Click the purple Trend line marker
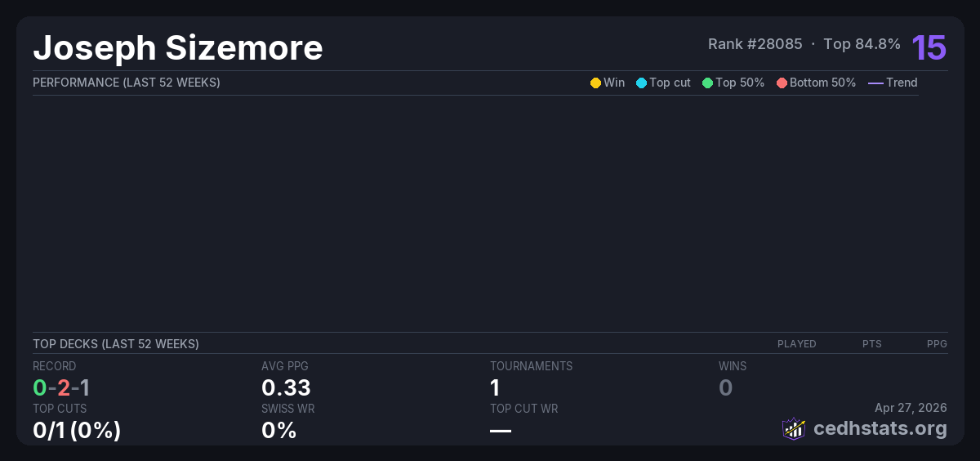The width and height of the screenshot is (980, 461). (875, 83)
